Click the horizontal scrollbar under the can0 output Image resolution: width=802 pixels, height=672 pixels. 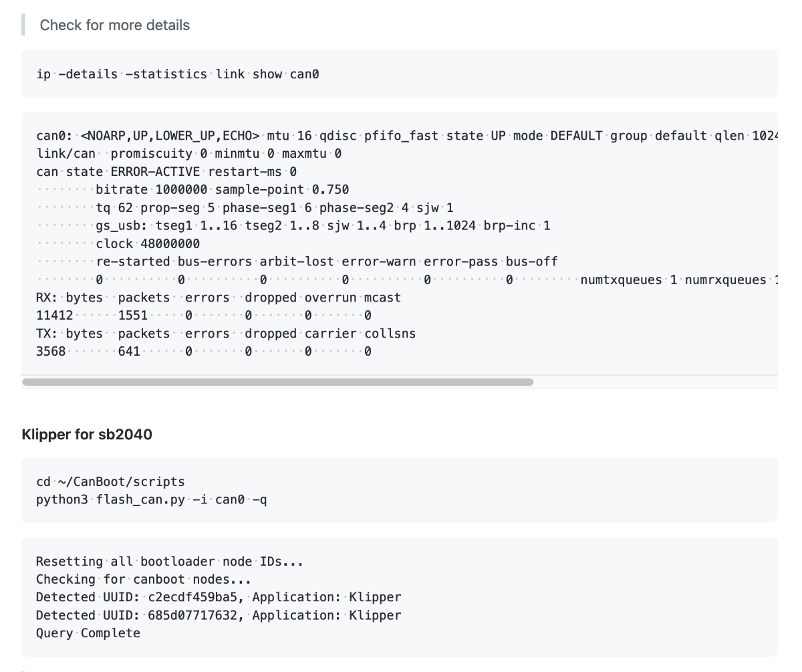278,382
